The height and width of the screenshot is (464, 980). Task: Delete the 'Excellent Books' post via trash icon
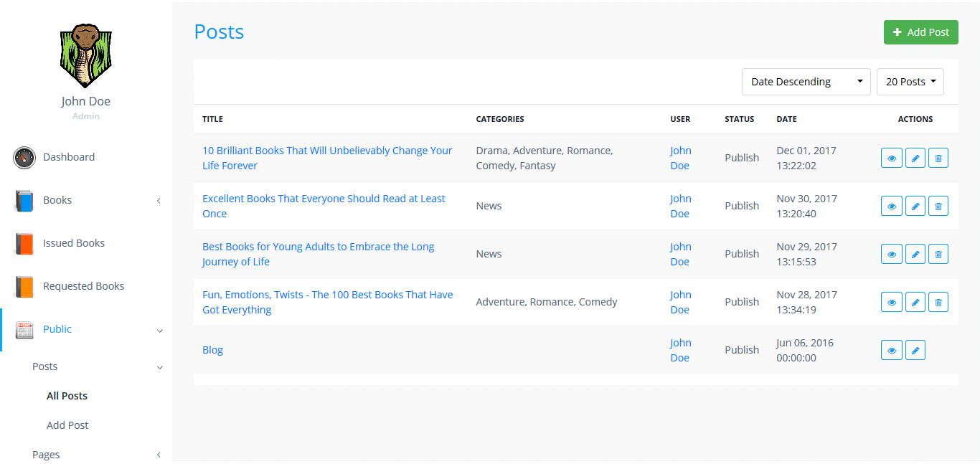tap(938, 207)
